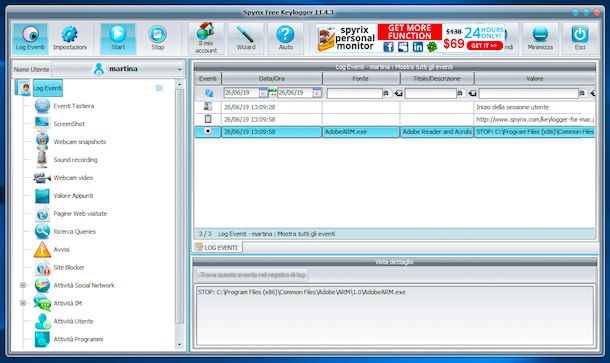Click the detail text box with STOP path
Screen dimensions: 610x363
coord(394,316)
